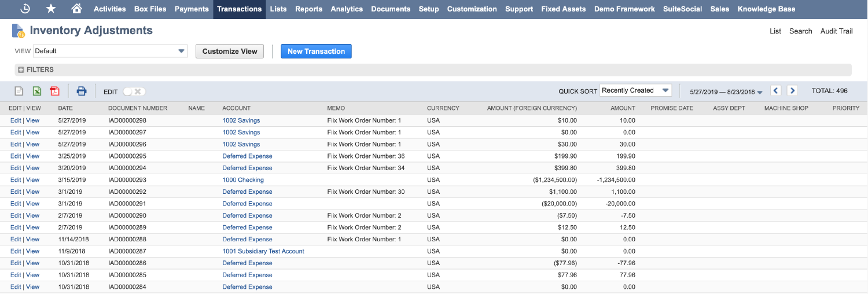Viewport: 868px width, 294px height.
Task: Go to the Home dashboard icon
Action: 76,9
